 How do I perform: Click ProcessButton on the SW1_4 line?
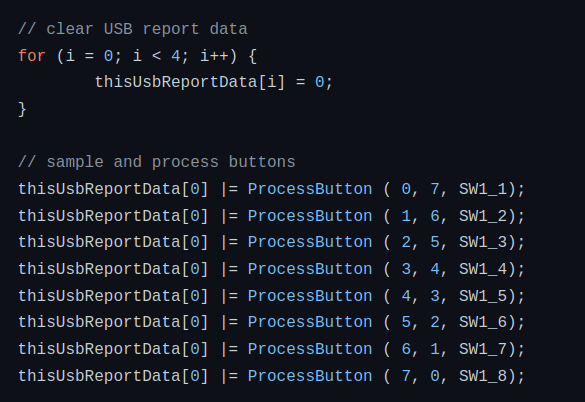pyautogui.click(x=310, y=269)
